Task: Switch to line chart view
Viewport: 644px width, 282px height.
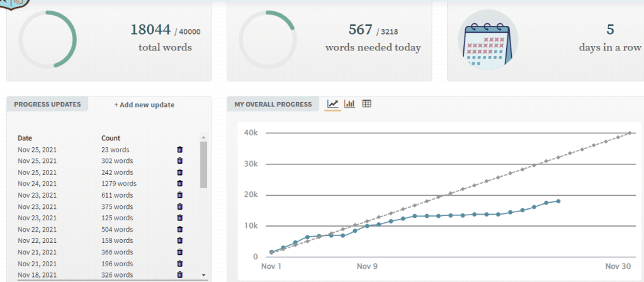Action: 333,104
